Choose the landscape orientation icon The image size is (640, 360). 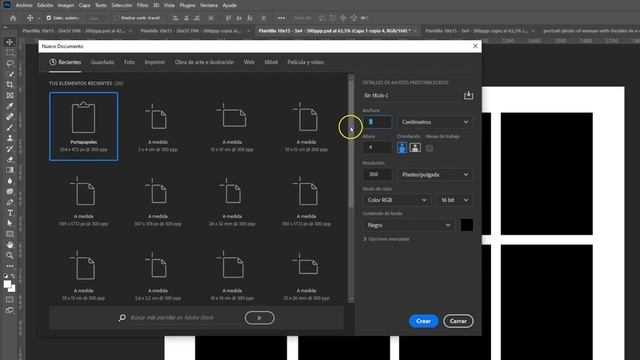coord(415,148)
